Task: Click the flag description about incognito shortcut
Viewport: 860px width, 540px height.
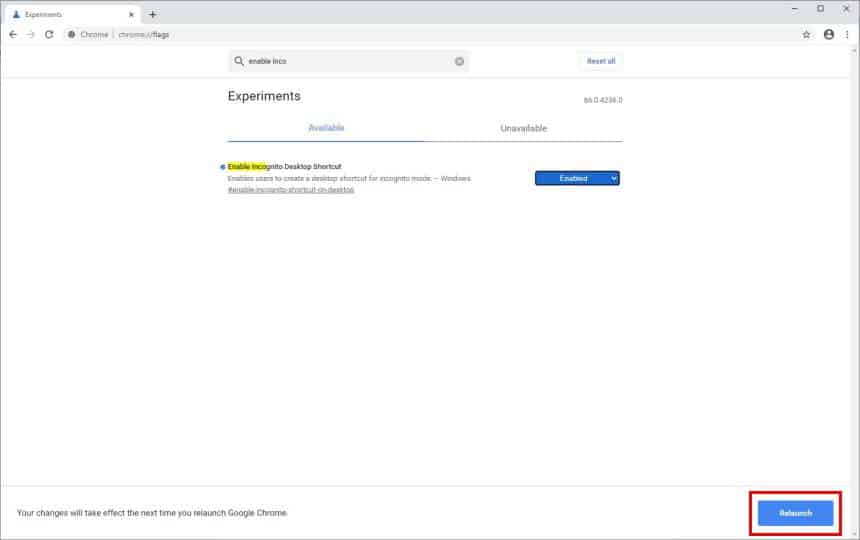Action: [x=349, y=179]
